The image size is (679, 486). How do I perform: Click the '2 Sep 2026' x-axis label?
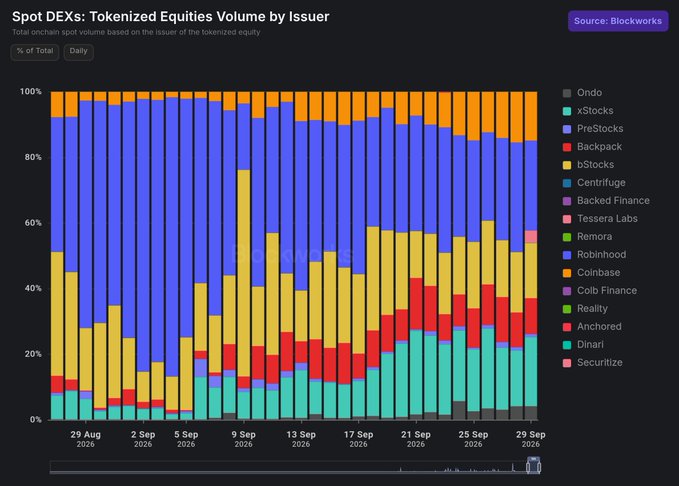(x=143, y=439)
